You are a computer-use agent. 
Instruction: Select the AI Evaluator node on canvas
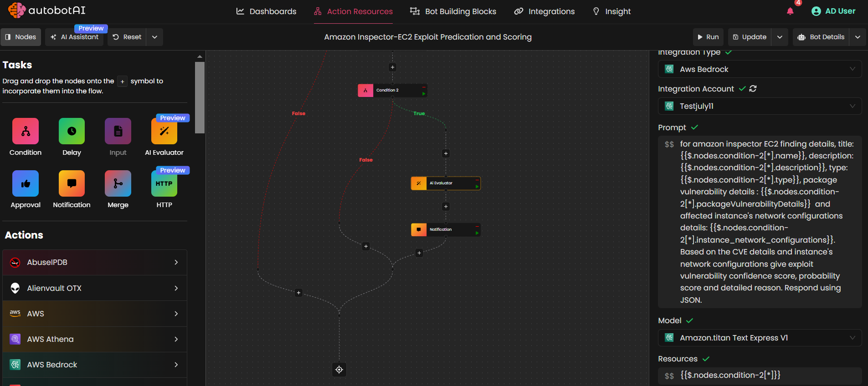[446, 183]
